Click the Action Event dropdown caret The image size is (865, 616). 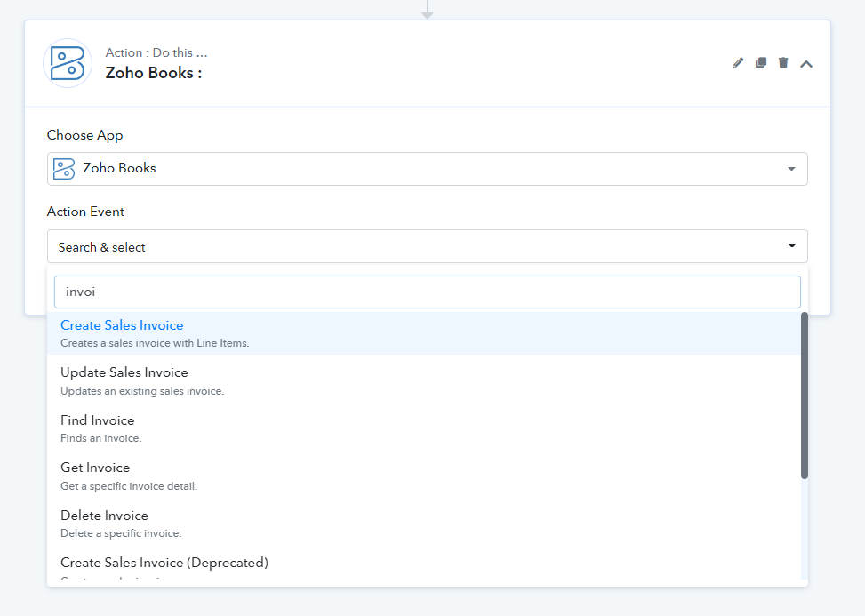tap(791, 245)
